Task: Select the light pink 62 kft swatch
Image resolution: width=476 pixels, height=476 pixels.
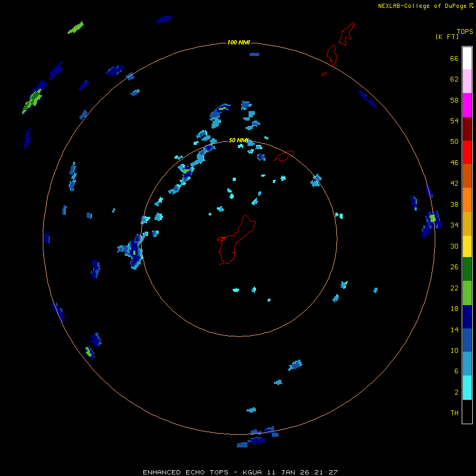Action: (x=467, y=81)
